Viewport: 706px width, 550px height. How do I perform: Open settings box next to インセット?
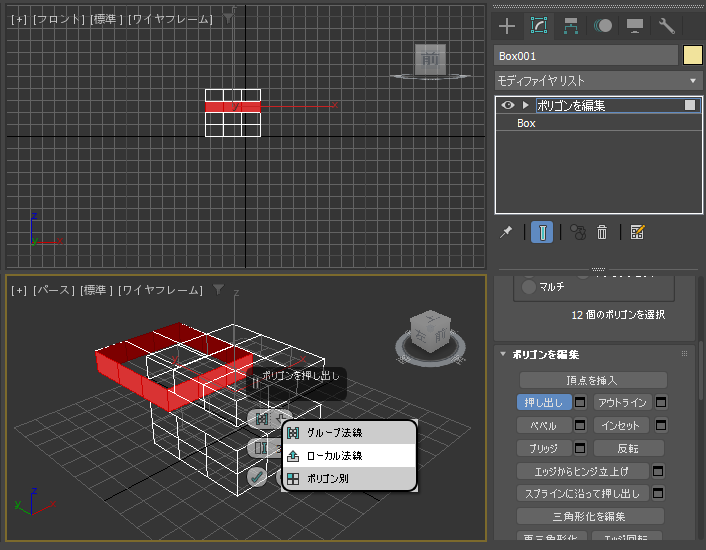(x=661, y=425)
